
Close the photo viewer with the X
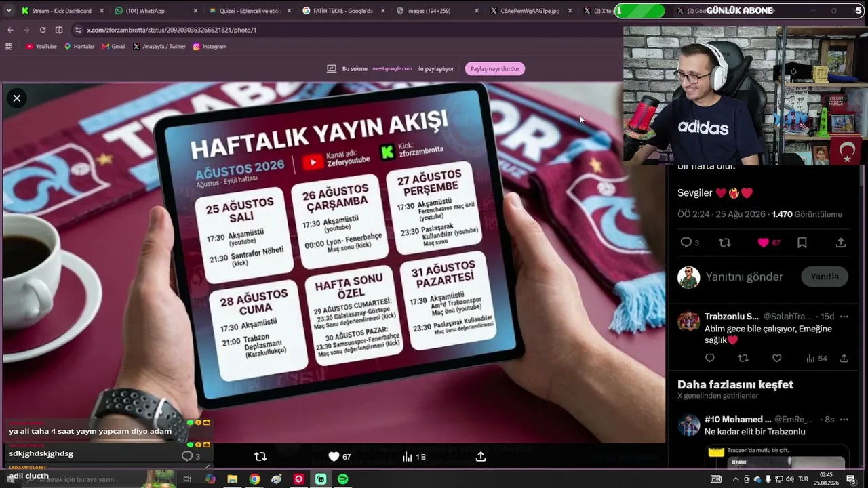(x=17, y=98)
